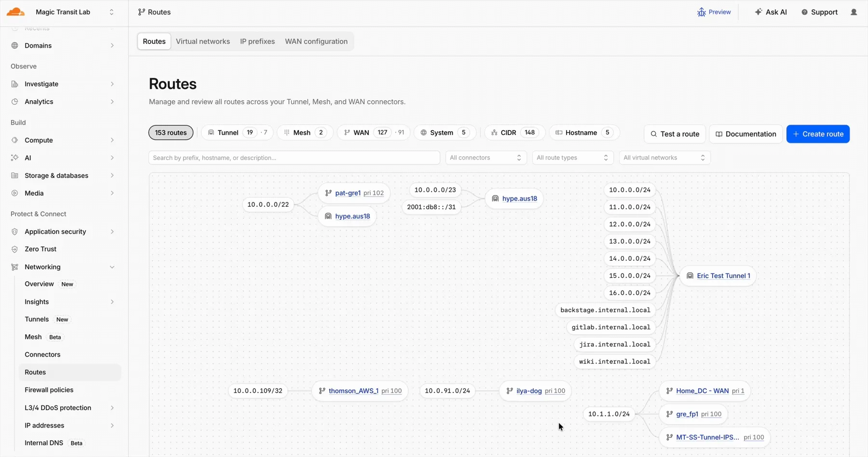Open the user profile icon

tap(854, 12)
